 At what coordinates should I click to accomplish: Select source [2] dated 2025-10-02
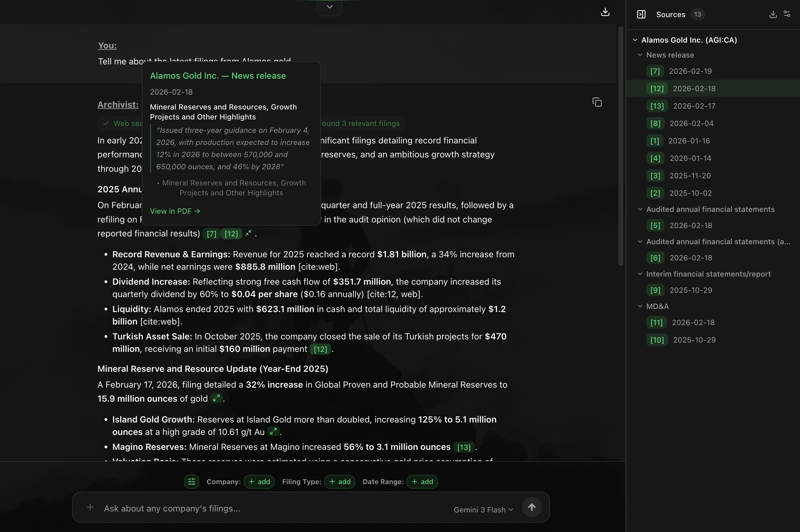point(713,193)
